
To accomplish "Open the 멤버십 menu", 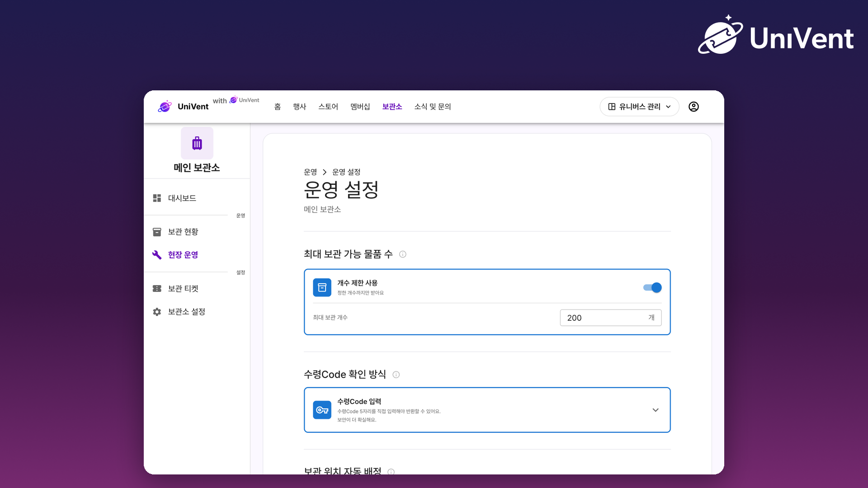I will [x=360, y=107].
